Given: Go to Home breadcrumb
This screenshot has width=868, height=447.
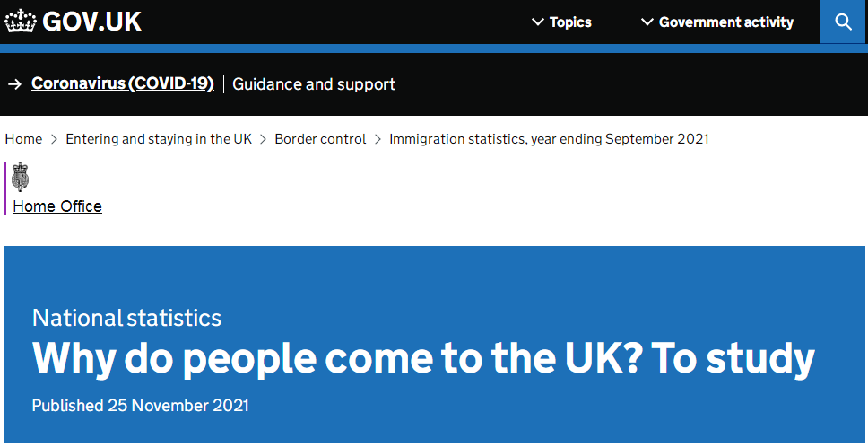Looking at the screenshot, I should click(x=23, y=139).
